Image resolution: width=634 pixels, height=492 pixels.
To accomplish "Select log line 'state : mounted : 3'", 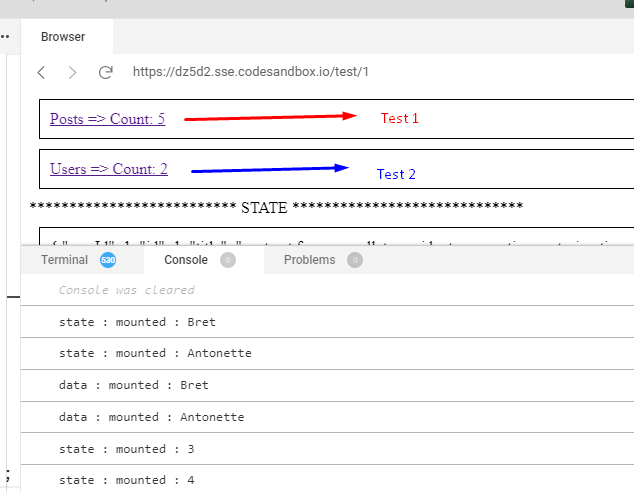I will [127, 449].
